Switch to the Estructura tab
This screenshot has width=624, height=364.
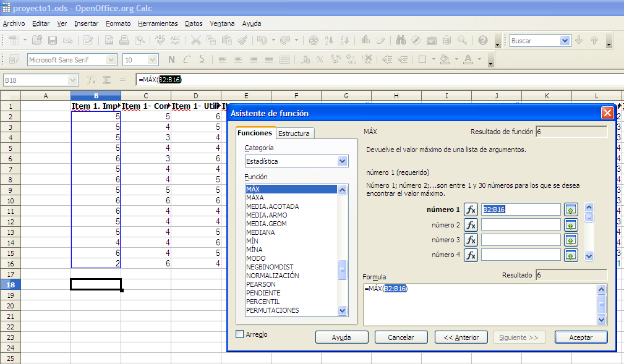click(294, 133)
